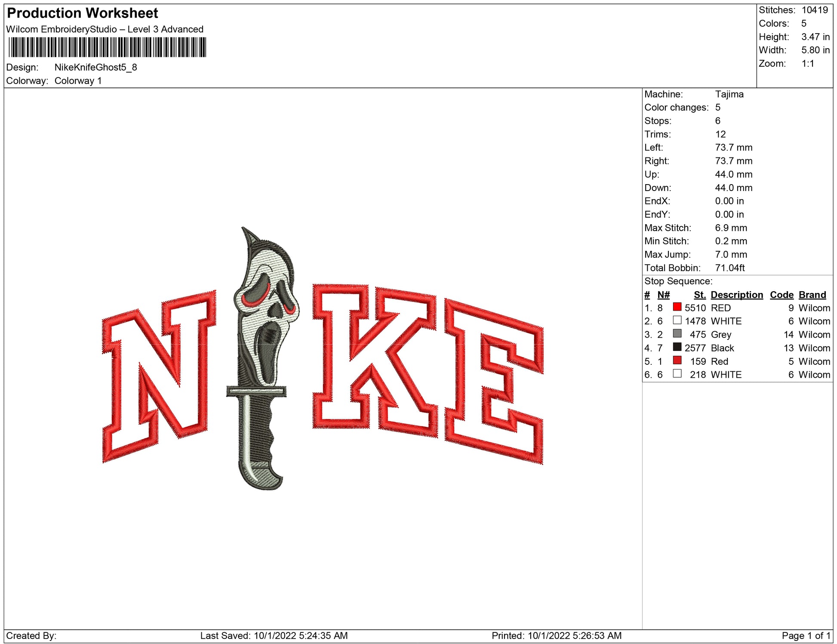Click the red swatch for stop 1
837x644 pixels.
[x=677, y=307]
